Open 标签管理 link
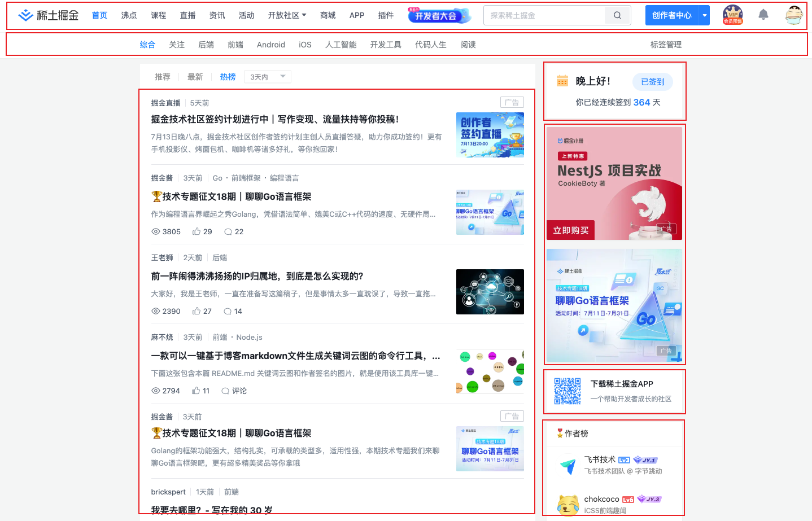Screen dimensions: 812x521 click(x=666, y=45)
